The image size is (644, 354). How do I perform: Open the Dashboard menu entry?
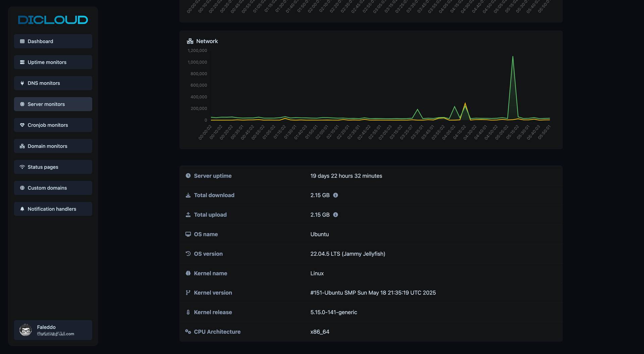click(x=40, y=41)
